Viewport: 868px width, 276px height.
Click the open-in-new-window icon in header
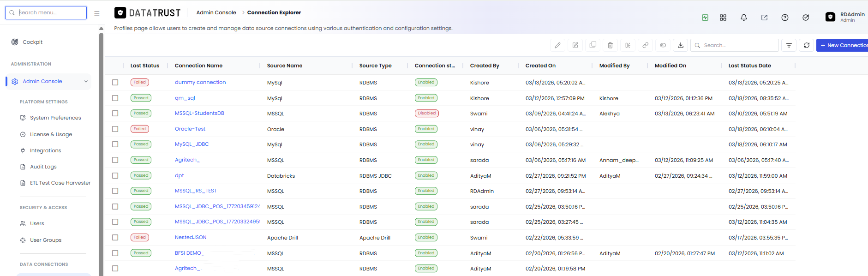click(x=764, y=18)
